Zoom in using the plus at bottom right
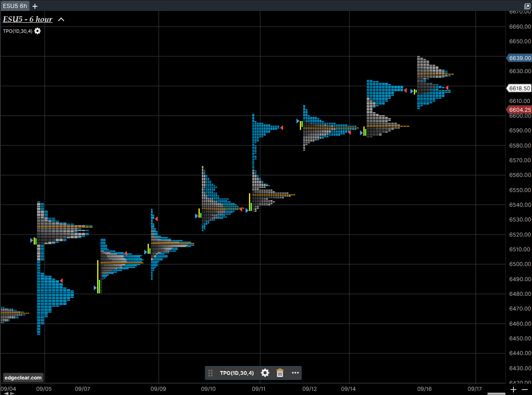Image resolution: width=532 pixels, height=395 pixels. [513, 390]
